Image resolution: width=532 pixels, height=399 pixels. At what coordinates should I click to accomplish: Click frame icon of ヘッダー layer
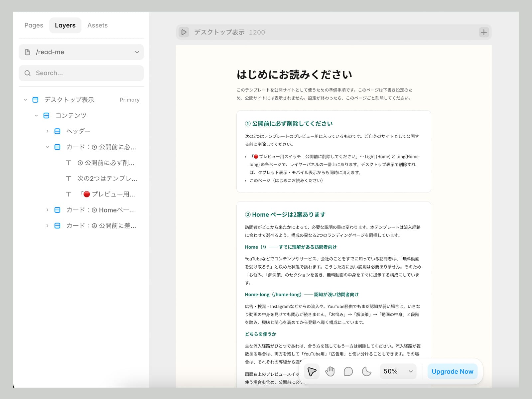click(57, 131)
